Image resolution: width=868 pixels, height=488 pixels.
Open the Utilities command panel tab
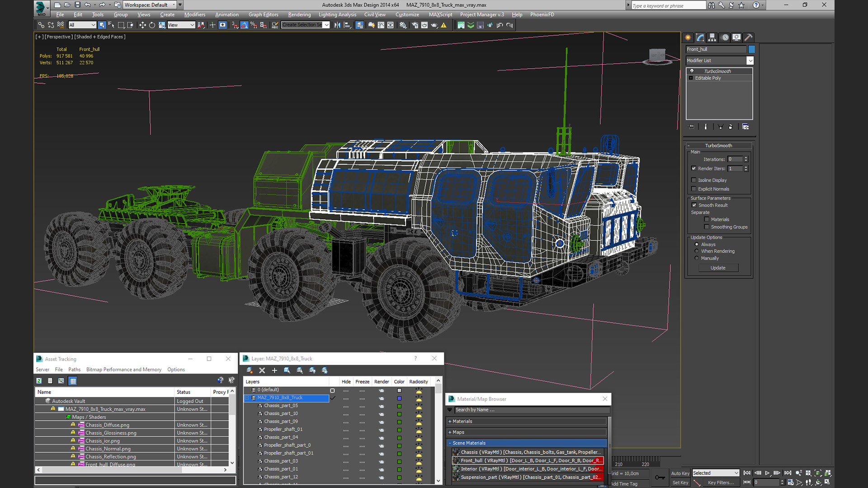pos(748,38)
